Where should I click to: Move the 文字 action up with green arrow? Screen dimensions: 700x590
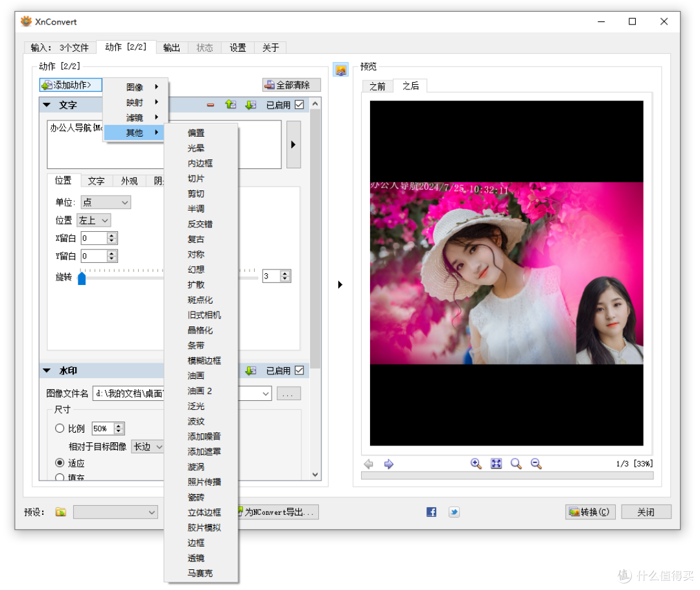pyautogui.click(x=230, y=104)
